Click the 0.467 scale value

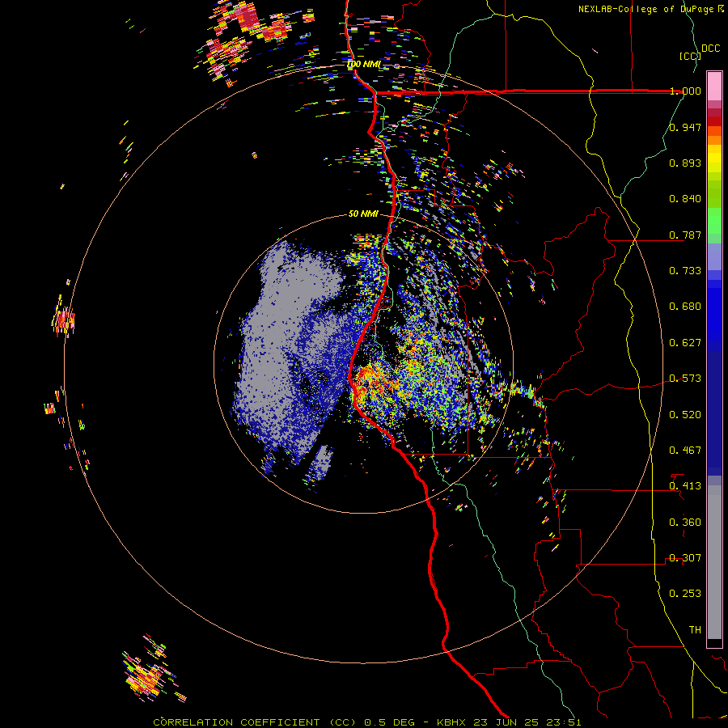(x=685, y=451)
